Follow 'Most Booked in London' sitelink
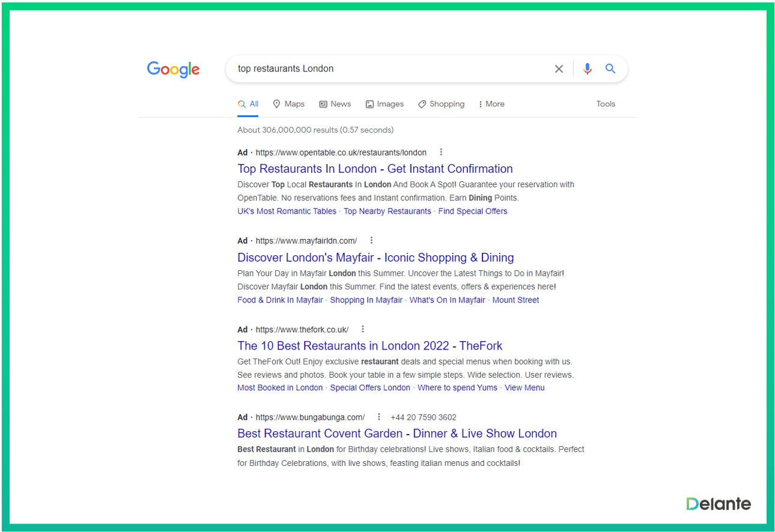775x532 pixels. [x=280, y=388]
